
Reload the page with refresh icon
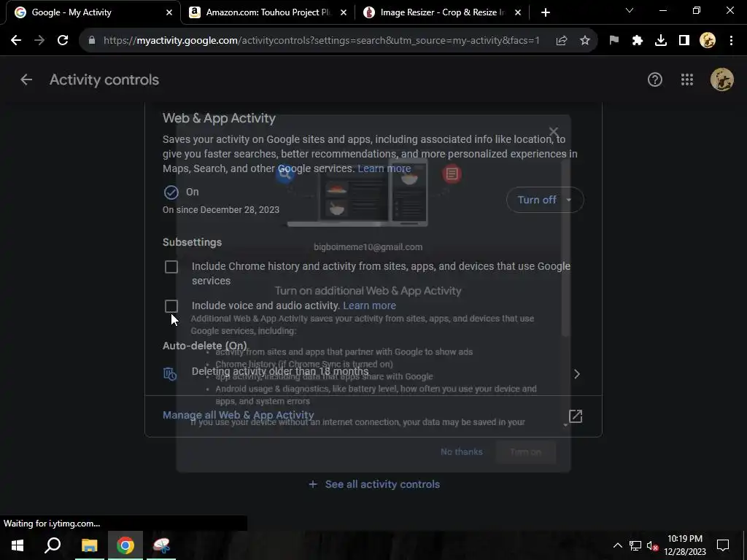[x=63, y=41]
